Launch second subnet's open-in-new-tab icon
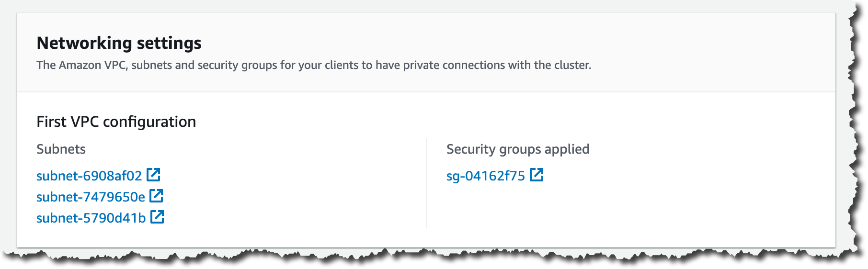 click(156, 196)
